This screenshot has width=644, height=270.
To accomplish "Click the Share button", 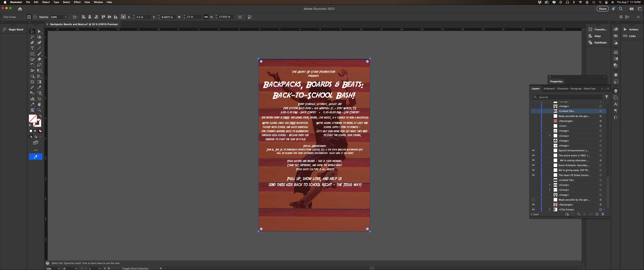I will point(602,9).
